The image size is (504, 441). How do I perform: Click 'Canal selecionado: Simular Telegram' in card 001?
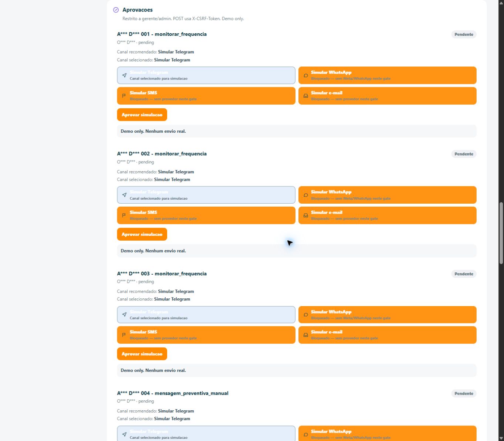[x=153, y=60]
